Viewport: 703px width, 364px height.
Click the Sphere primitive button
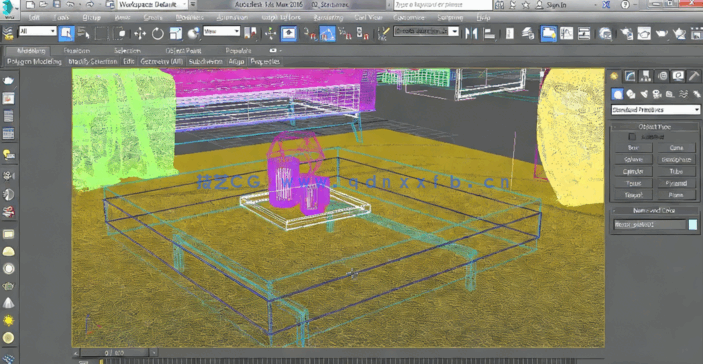coord(633,160)
